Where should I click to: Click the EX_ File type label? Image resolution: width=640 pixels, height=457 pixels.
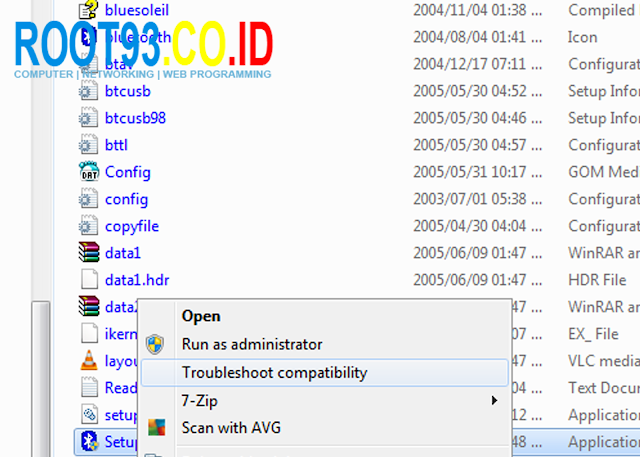(x=593, y=333)
